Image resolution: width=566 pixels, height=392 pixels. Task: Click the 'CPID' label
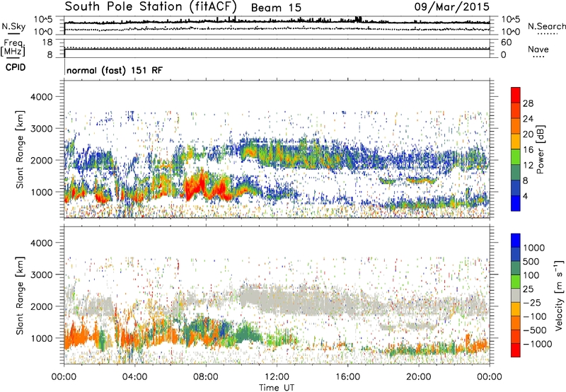click(x=16, y=67)
